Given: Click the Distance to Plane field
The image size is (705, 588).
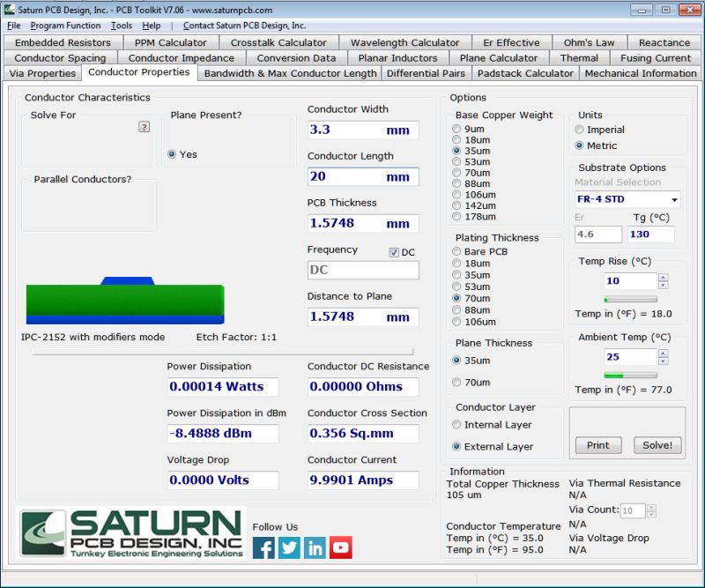Looking at the screenshot, I should [x=363, y=316].
